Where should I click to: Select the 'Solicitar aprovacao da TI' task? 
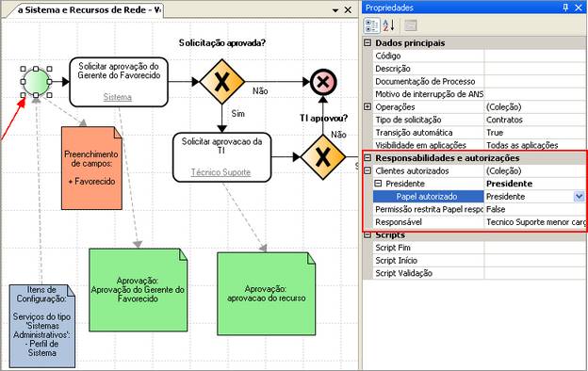pos(222,157)
